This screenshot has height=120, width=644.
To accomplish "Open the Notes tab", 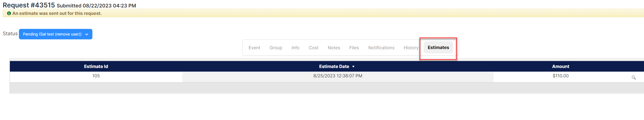I will point(334,48).
